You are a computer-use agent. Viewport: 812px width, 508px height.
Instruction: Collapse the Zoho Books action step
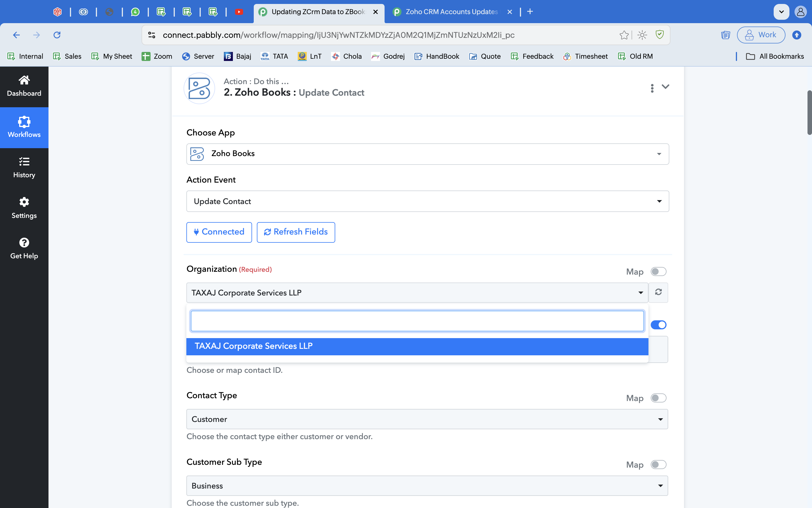(x=665, y=87)
